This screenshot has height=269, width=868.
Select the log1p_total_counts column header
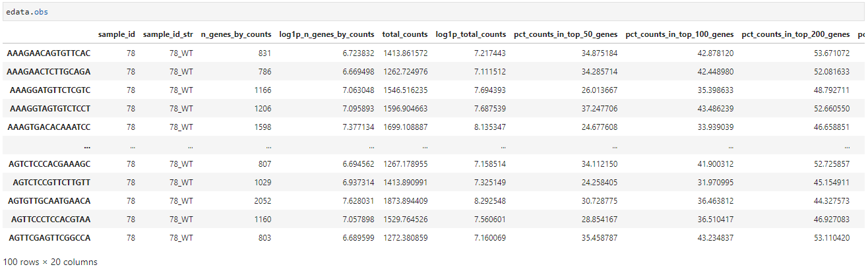[x=471, y=34]
